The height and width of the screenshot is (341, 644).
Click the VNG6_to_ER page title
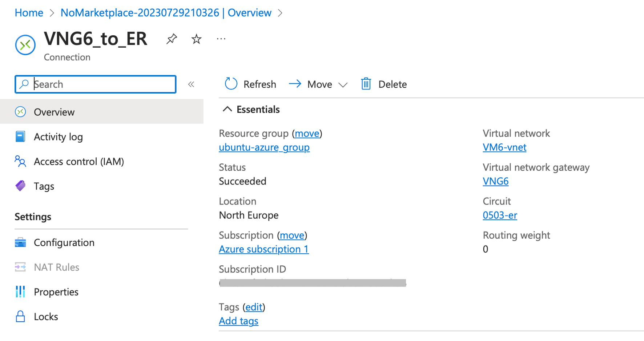tap(96, 38)
